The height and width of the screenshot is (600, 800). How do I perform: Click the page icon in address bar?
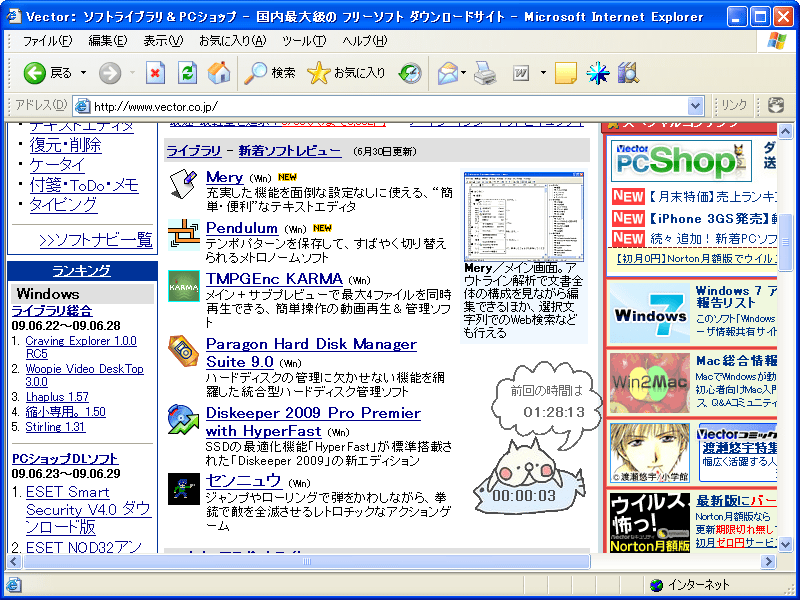82,106
